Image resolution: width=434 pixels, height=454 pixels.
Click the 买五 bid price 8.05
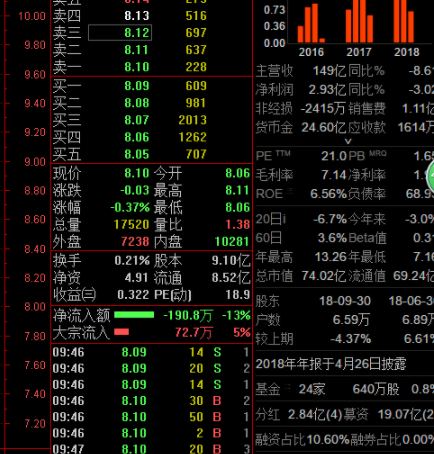click(x=137, y=154)
